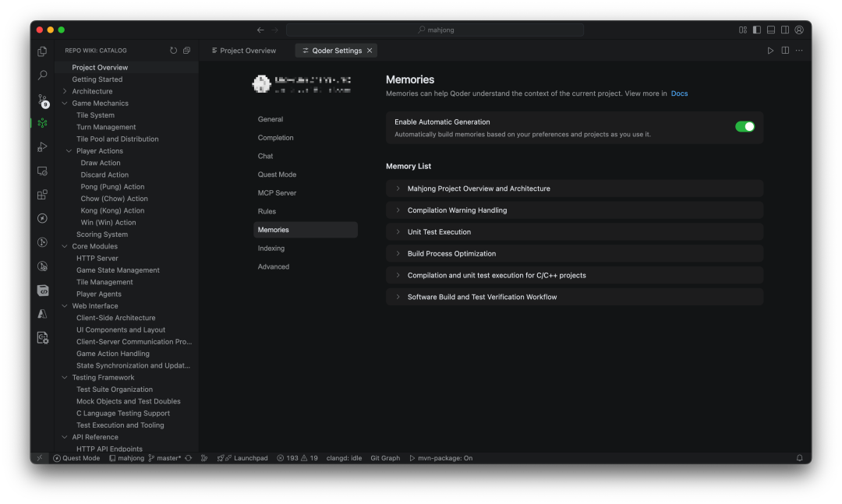Disable the Enable Automatic Generation toggle
This screenshot has height=504, width=842.
pyautogui.click(x=745, y=126)
